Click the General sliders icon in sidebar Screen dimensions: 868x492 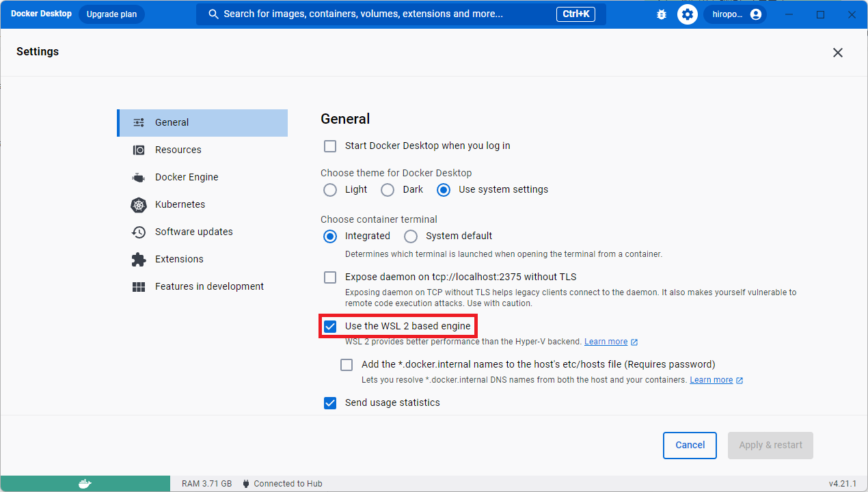coord(139,123)
